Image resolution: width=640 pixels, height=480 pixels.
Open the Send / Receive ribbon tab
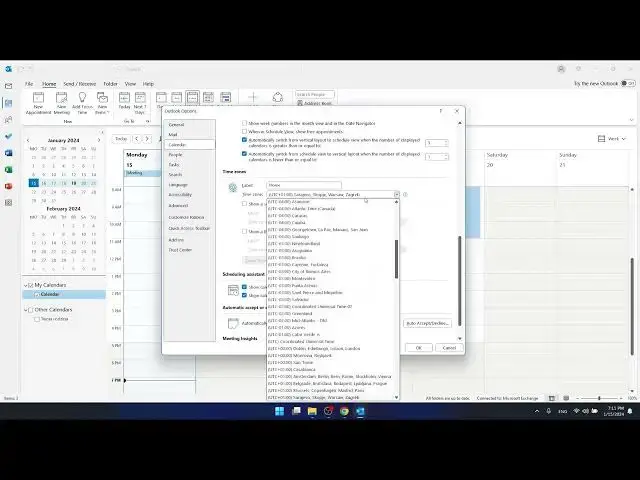pos(80,84)
